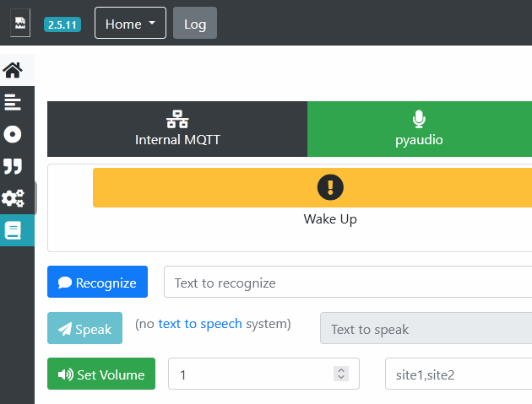Open the Sentences page from the sidebar
The image size is (532, 404).
pyautogui.click(x=13, y=102)
